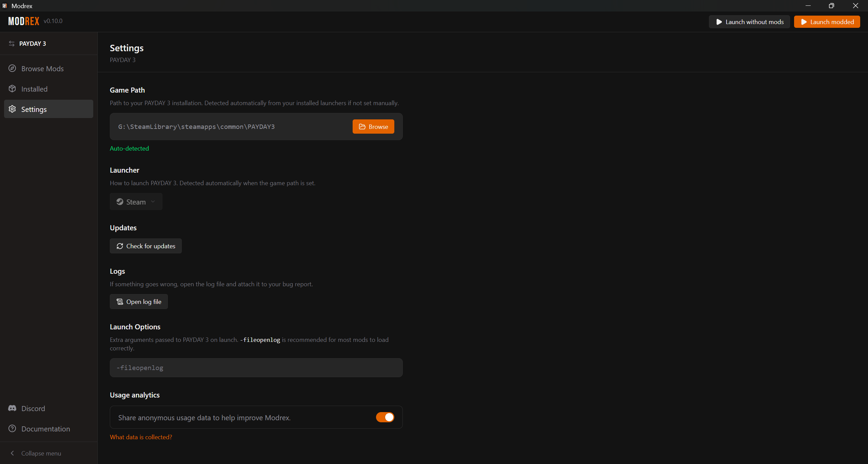Select the Settings sidebar item
Viewport: 868px width, 464px height.
tap(48, 109)
